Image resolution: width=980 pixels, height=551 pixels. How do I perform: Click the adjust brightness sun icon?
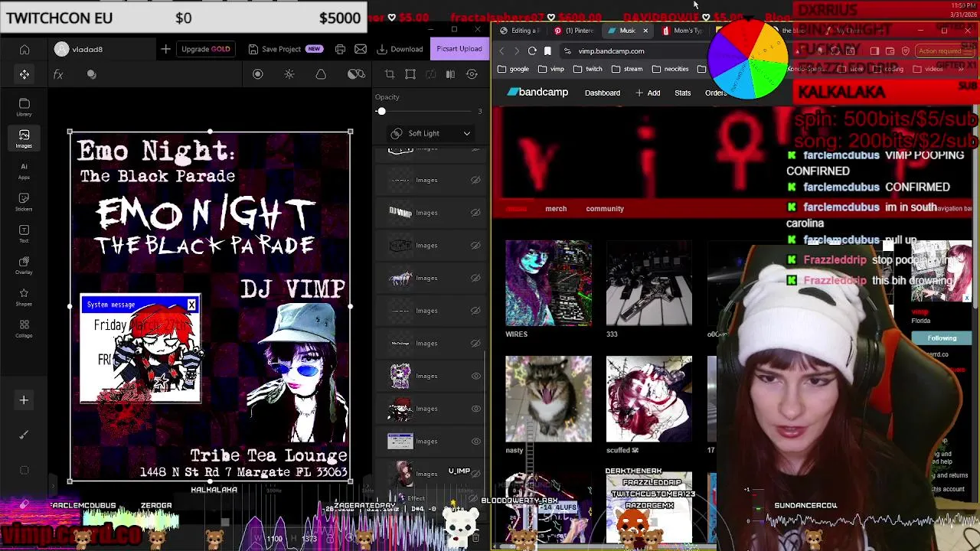(289, 74)
